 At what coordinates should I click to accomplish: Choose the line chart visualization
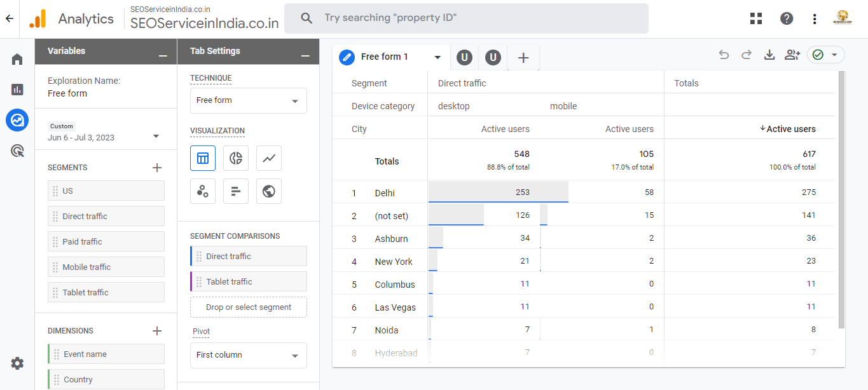pos(269,158)
